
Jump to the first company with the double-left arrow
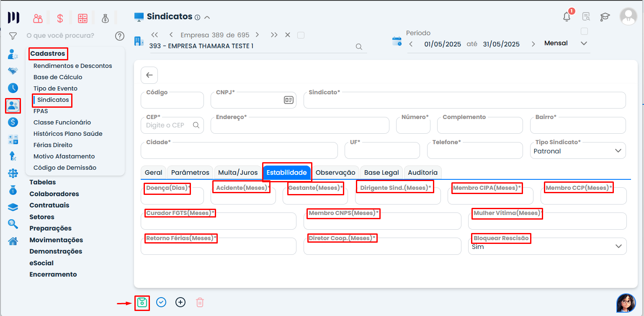pos(155,35)
